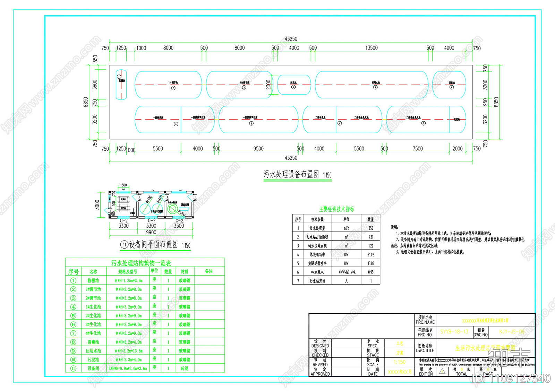Click the SCALE label in the title block

click(x=373, y=365)
